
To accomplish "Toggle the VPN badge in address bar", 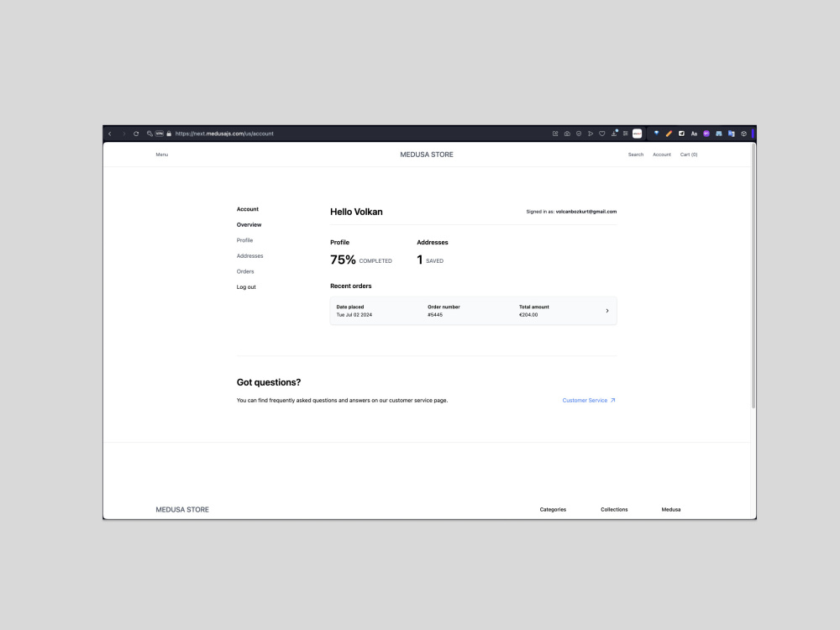I will 159,134.
